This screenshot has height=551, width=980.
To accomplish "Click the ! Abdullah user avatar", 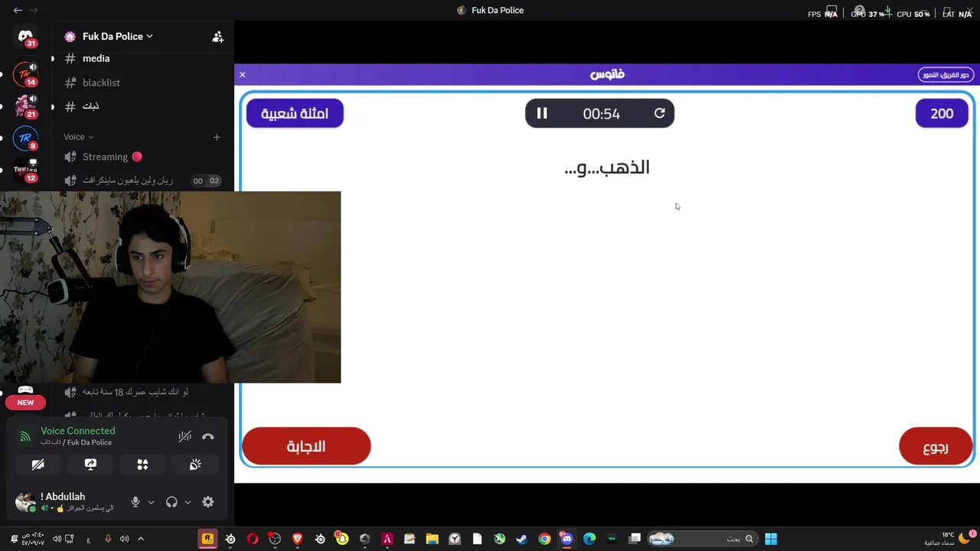I will (25, 502).
